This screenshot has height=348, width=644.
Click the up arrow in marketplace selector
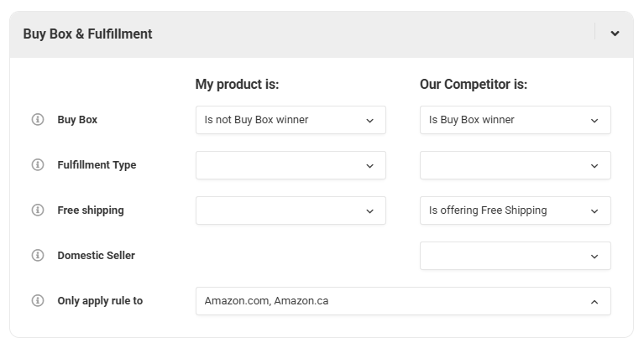(594, 301)
